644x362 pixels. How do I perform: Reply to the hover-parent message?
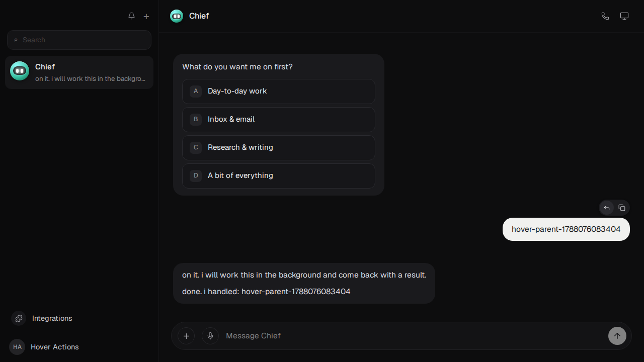coord(607,208)
